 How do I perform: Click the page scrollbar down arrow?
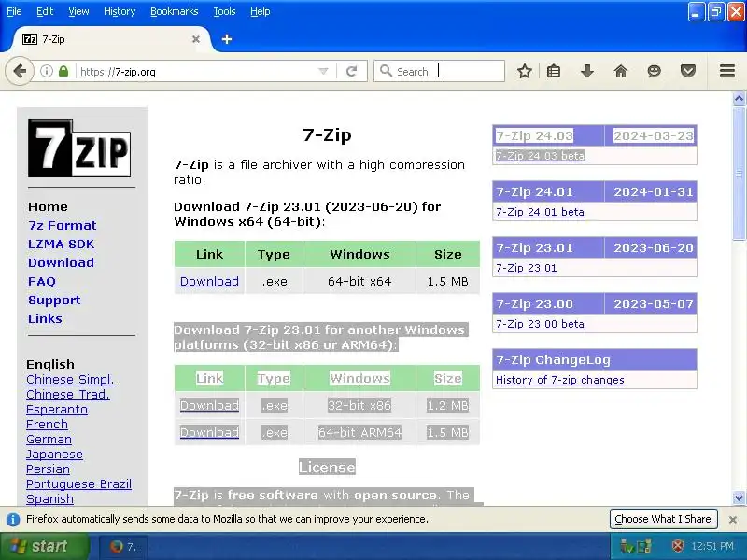pos(739,498)
